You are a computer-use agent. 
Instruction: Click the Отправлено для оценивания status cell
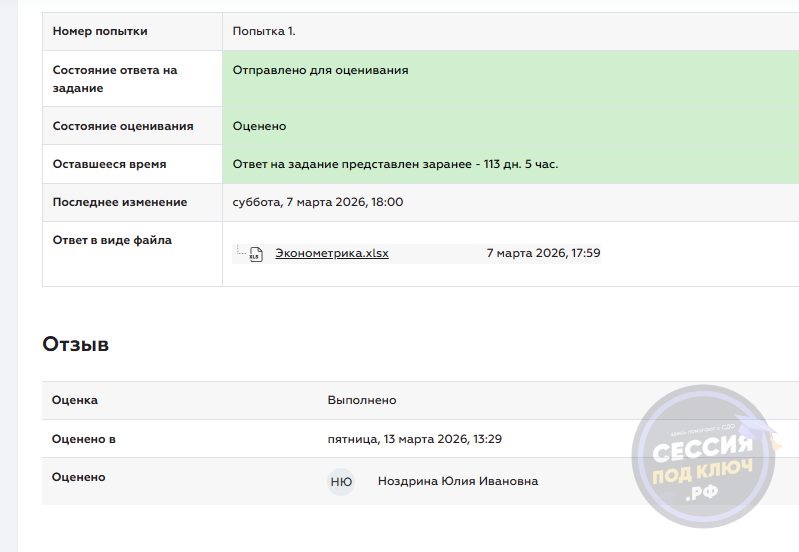(x=320, y=71)
